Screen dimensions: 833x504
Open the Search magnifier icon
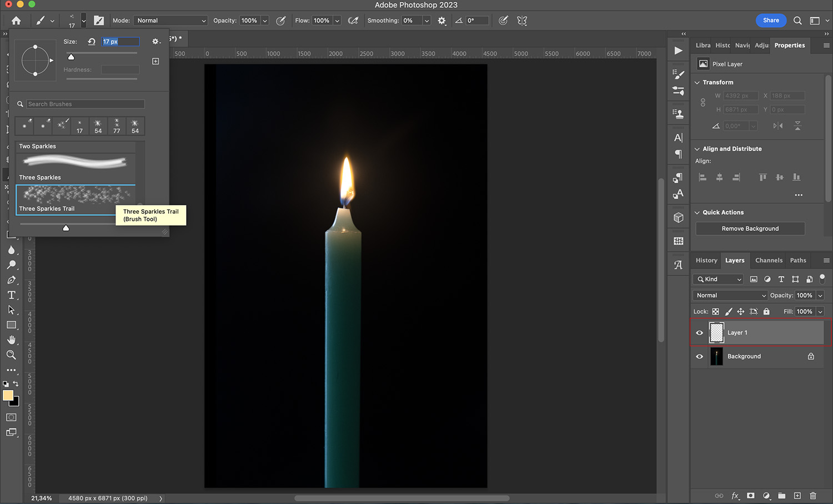pyautogui.click(x=797, y=21)
